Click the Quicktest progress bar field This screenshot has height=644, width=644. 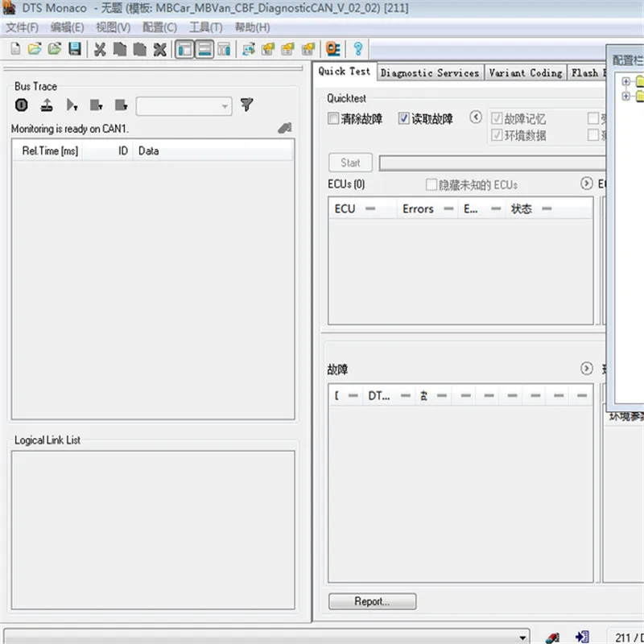[492, 163]
